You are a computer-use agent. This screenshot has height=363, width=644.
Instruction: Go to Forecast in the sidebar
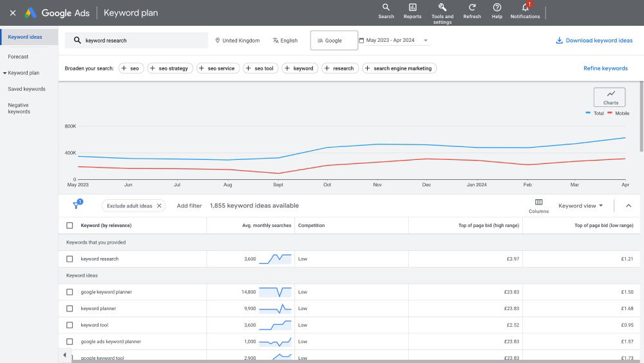18,57
